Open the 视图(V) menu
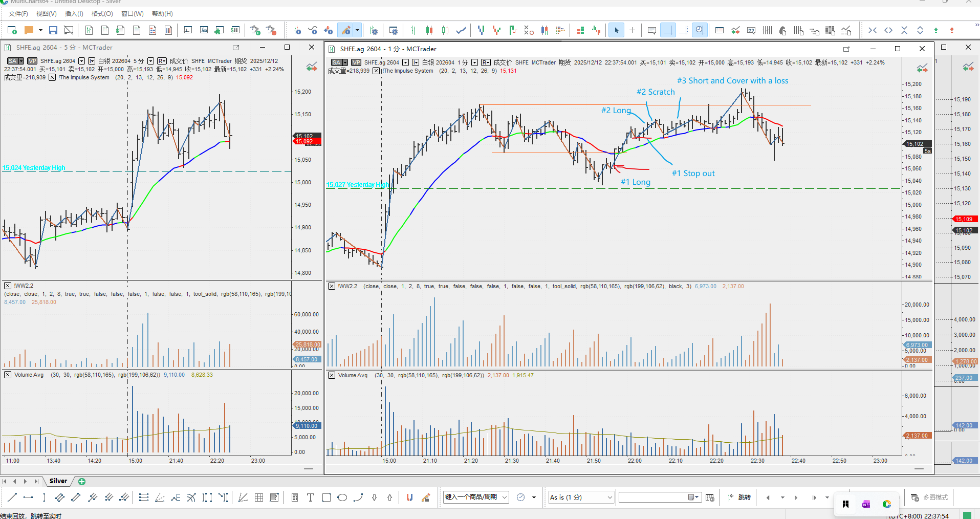 pos(46,14)
